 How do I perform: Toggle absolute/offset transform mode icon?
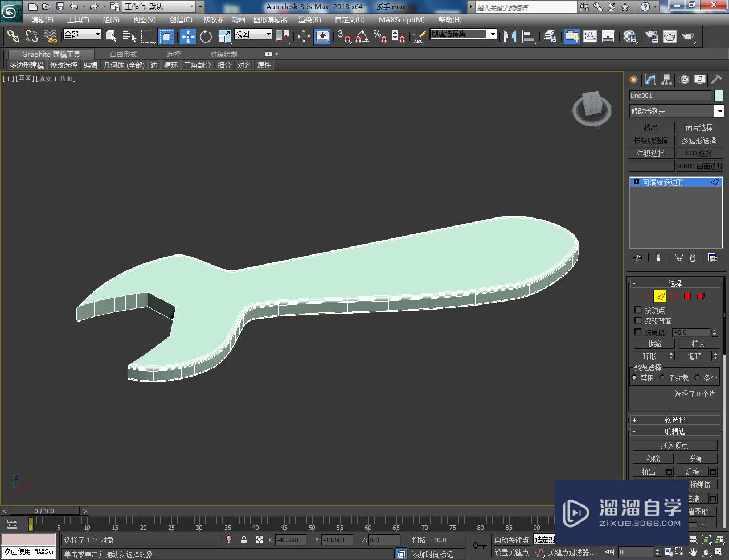tap(259, 540)
